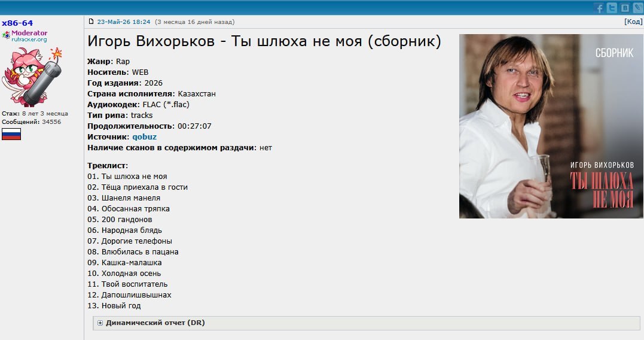Open the post page icon beside date

(x=91, y=22)
